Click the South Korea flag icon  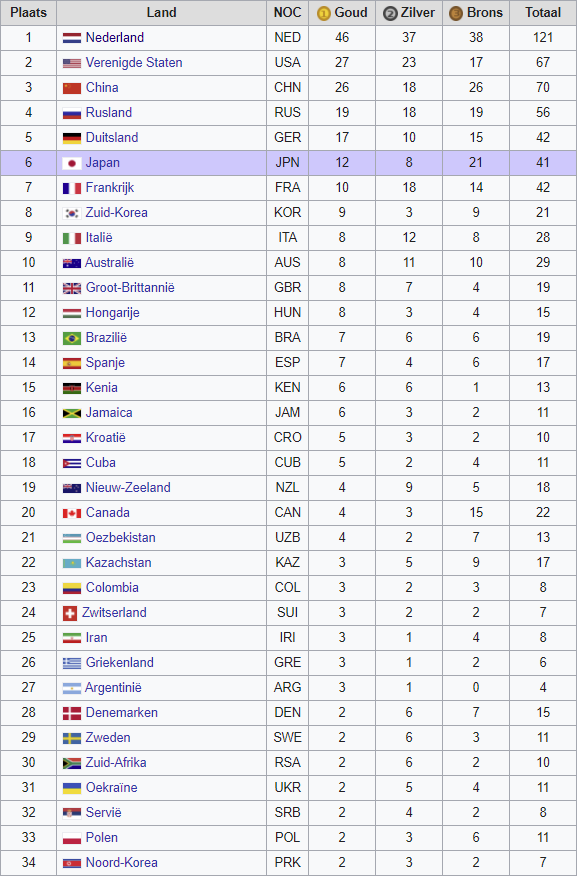pos(71,213)
